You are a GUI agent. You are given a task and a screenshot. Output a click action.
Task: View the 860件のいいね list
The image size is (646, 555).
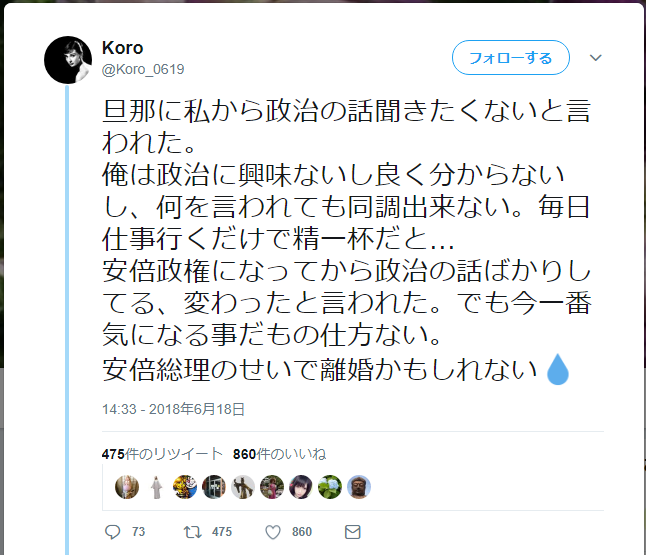(x=280, y=454)
